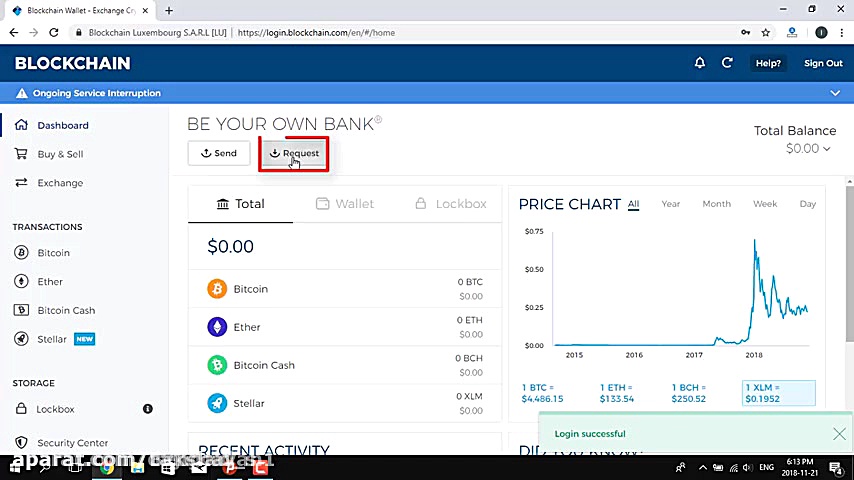Click the Request button
854x480 pixels.
pyautogui.click(x=294, y=153)
